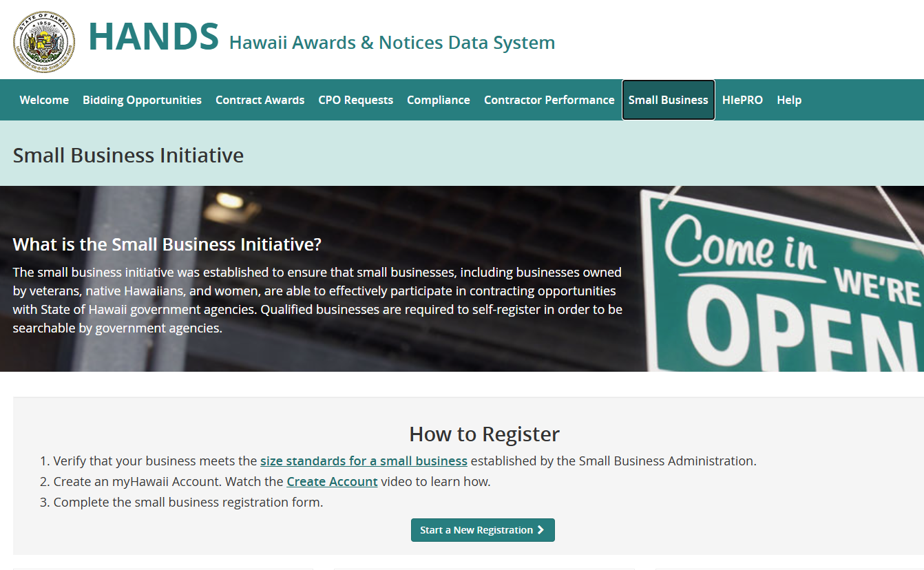Select the Small Business nav item
This screenshot has height=570, width=924.
click(x=668, y=100)
